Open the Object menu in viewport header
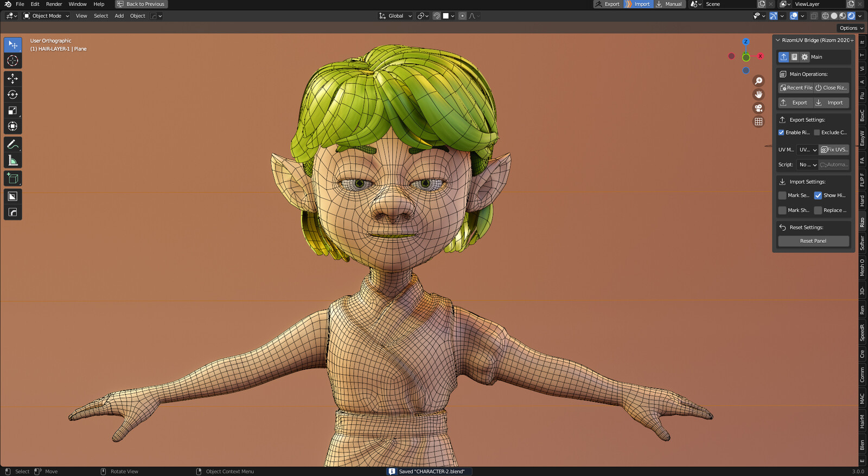This screenshot has height=476, width=868. point(138,16)
